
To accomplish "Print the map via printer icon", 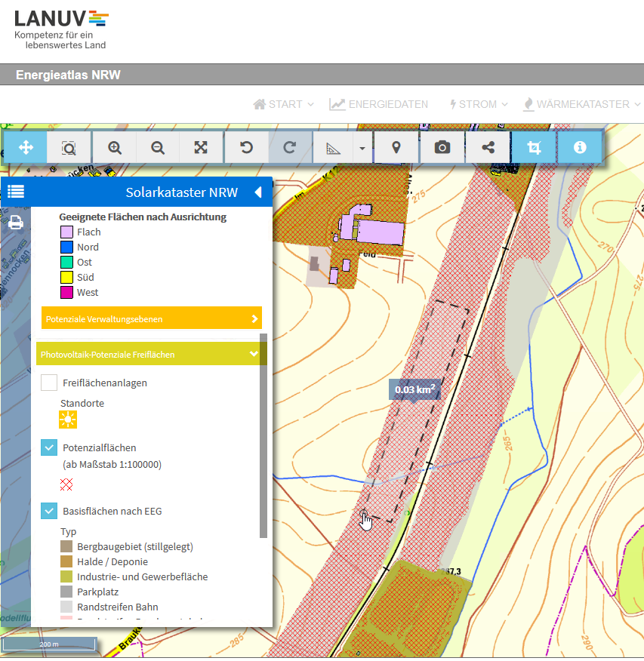I will [15, 223].
